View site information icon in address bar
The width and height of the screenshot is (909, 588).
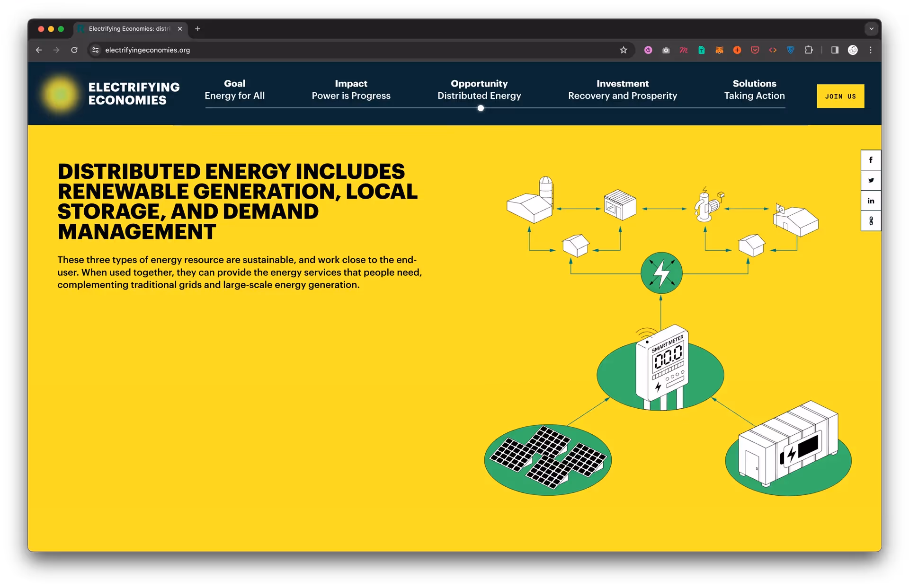click(96, 50)
